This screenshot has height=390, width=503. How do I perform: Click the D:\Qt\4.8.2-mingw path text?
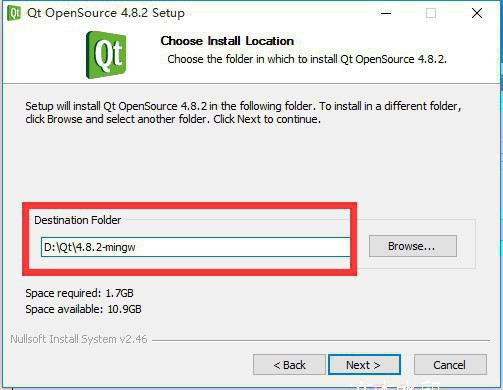(x=90, y=247)
